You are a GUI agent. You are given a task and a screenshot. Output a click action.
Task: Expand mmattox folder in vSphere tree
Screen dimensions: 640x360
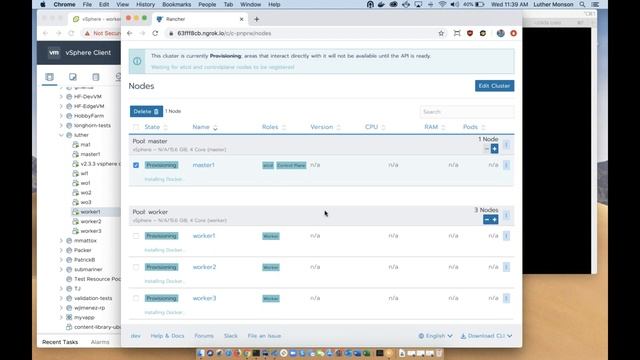click(x=61, y=241)
